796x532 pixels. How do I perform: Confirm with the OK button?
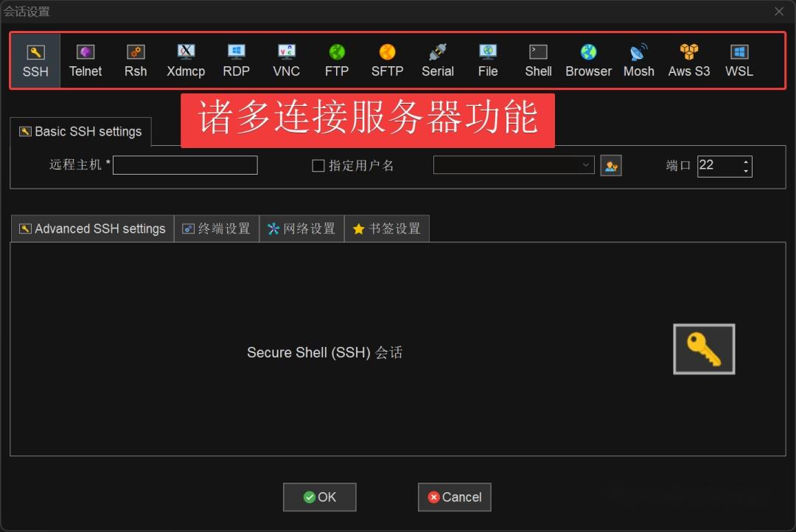(319, 497)
